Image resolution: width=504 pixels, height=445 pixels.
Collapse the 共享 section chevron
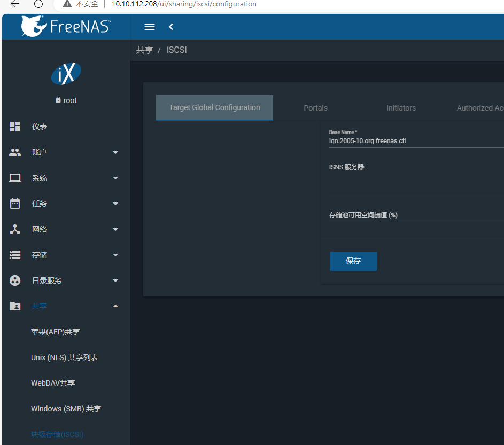click(x=115, y=306)
